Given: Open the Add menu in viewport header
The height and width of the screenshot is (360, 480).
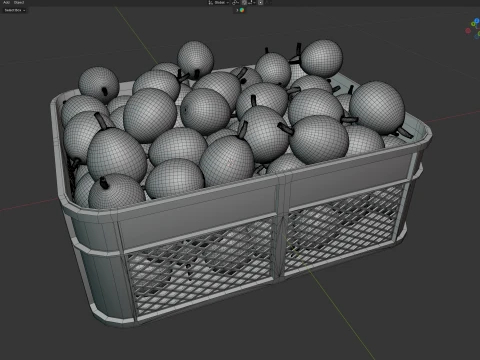Looking at the screenshot, I should coord(6,2).
